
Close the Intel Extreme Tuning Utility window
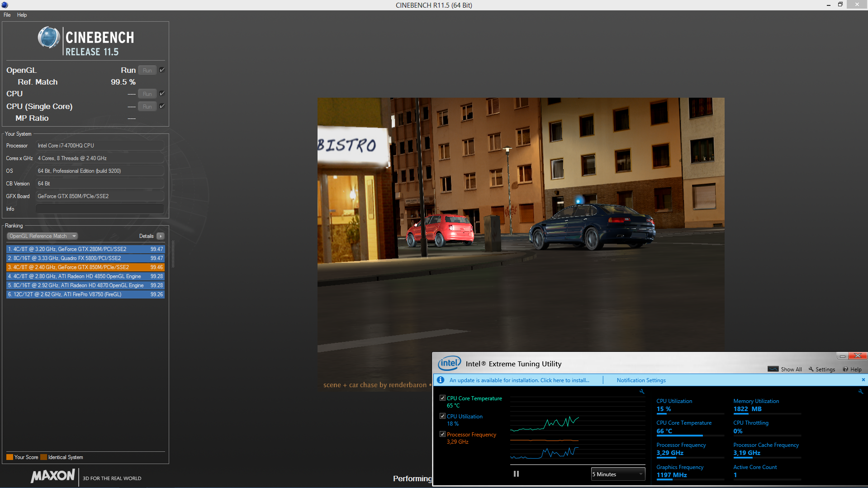coord(858,356)
